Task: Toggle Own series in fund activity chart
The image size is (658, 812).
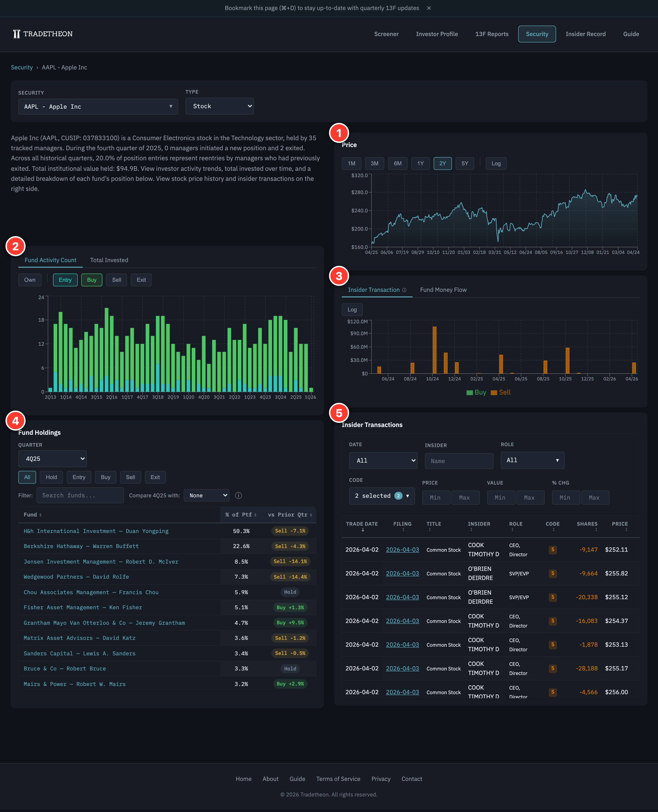Action: pos(30,280)
